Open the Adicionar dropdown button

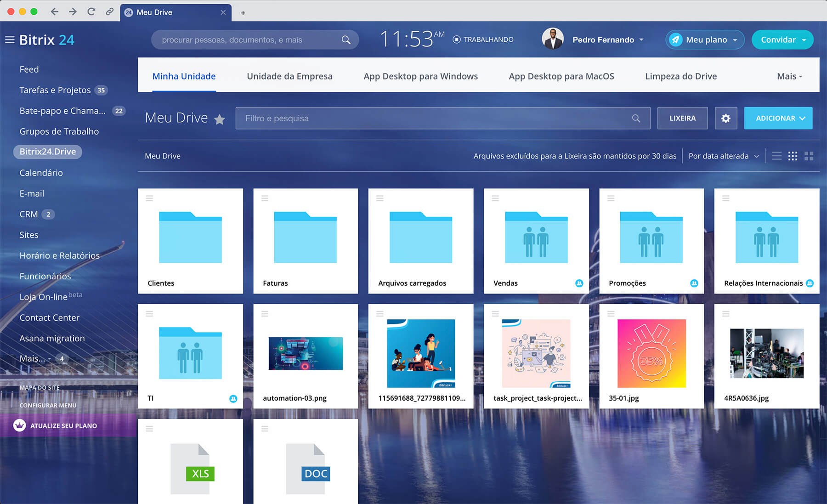click(778, 119)
